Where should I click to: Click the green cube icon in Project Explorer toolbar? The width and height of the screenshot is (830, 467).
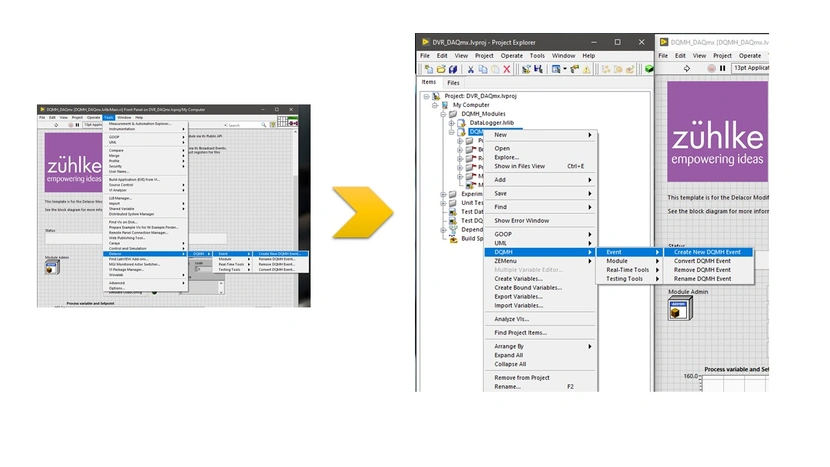[x=649, y=69]
